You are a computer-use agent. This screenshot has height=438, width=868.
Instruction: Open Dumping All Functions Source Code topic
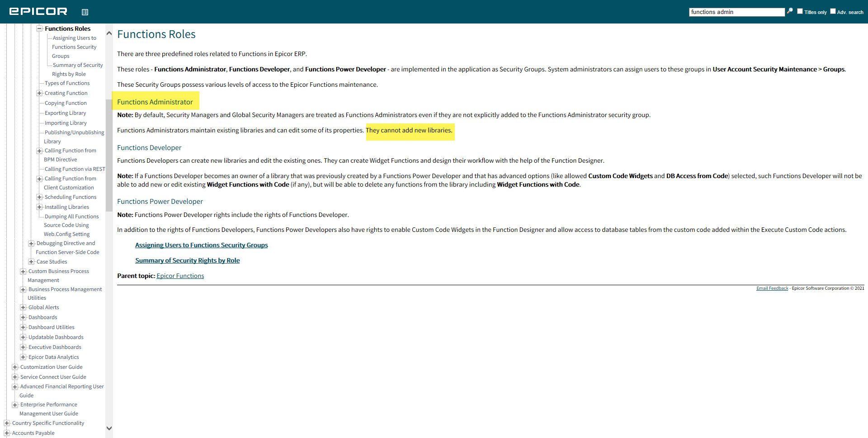[x=71, y=225]
